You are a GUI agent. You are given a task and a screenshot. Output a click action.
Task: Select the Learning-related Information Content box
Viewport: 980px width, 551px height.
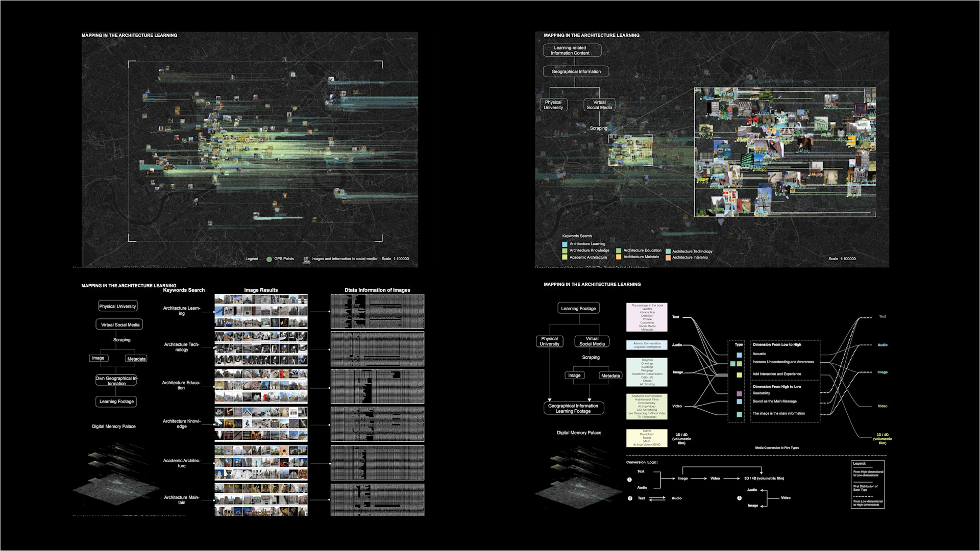click(x=572, y=51)
